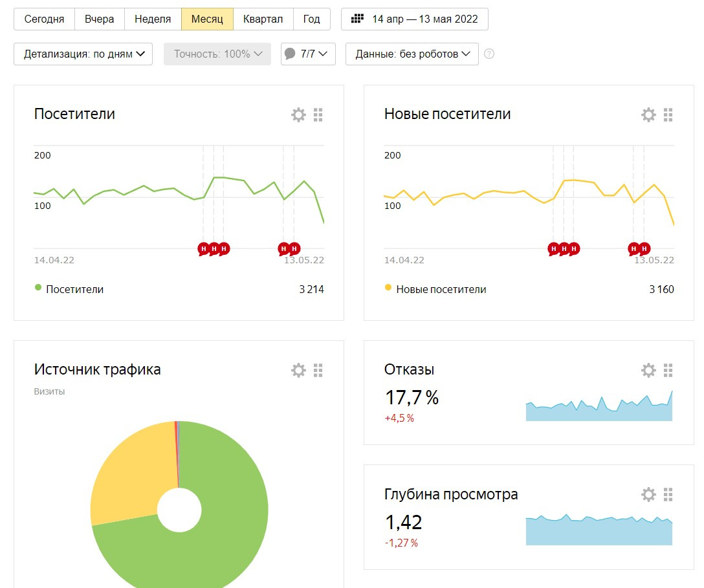The height and width of the screenshot is (588, 704).
Task: Click the last red annotation marker on Посетители chart
Action: tap(294, 248)
